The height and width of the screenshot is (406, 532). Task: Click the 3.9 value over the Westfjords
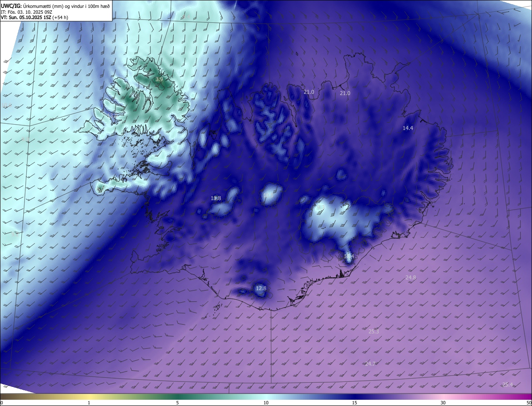click(x=159, y=79)
